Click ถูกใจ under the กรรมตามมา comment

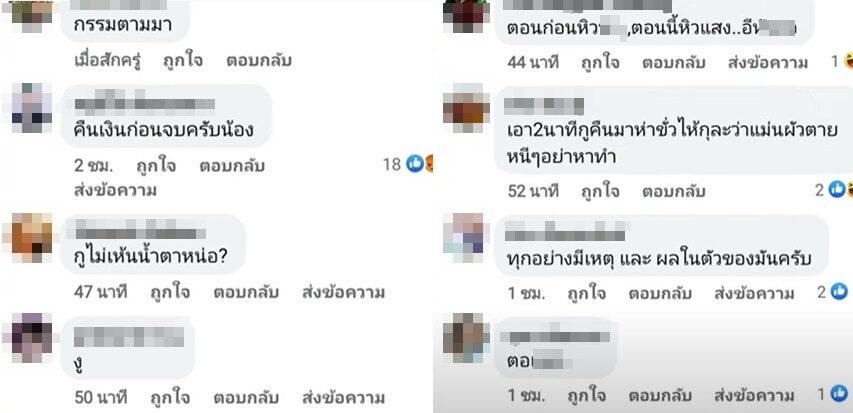point(183,60)
